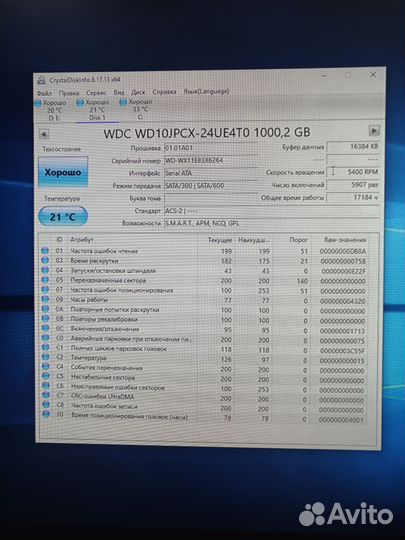Click the 21 °C temperature button
405x540 pixels.
pos(63,217)
